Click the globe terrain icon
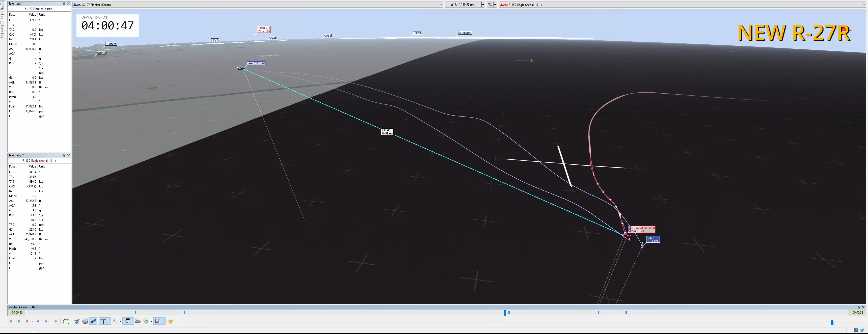The height and width of the screenshot is (334, 868). pyautogui.click(x=85, y=321)
